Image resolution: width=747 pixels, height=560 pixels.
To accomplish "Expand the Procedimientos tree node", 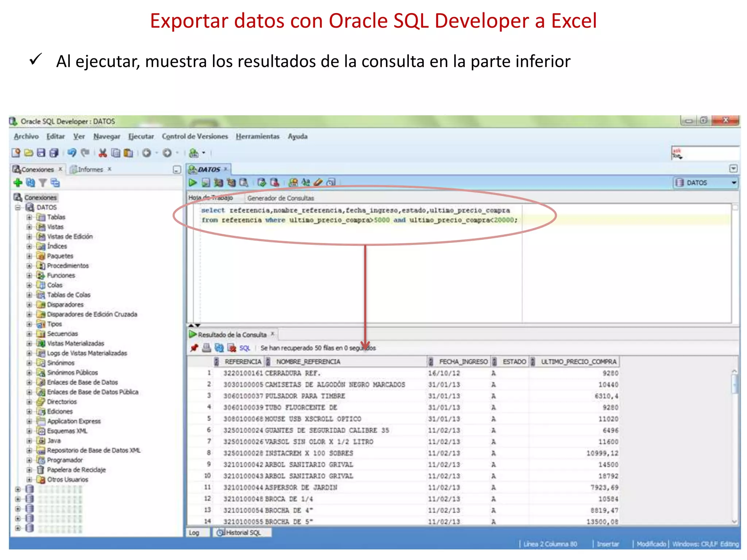I will tap(29, 266).
